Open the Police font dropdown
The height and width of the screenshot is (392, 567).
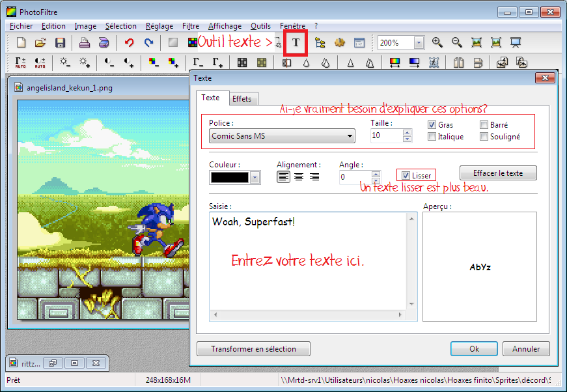pos(350,137)
